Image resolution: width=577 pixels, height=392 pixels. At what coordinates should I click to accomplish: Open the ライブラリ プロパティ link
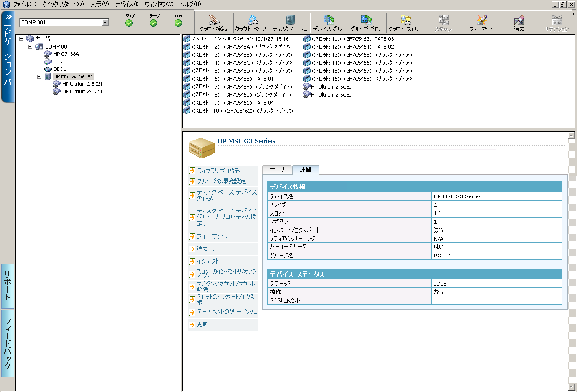pyautogui.click(x=220, y=171)
